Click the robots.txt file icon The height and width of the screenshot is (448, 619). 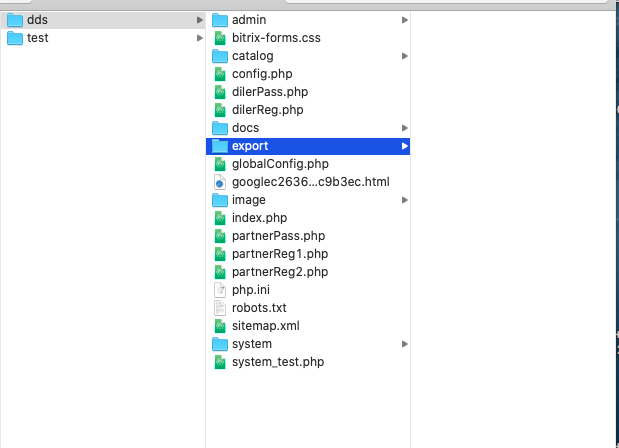point(220,308)
